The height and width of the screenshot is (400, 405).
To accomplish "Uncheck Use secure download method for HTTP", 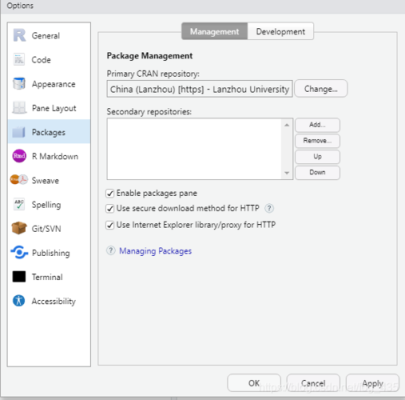I will coord(110,209).
